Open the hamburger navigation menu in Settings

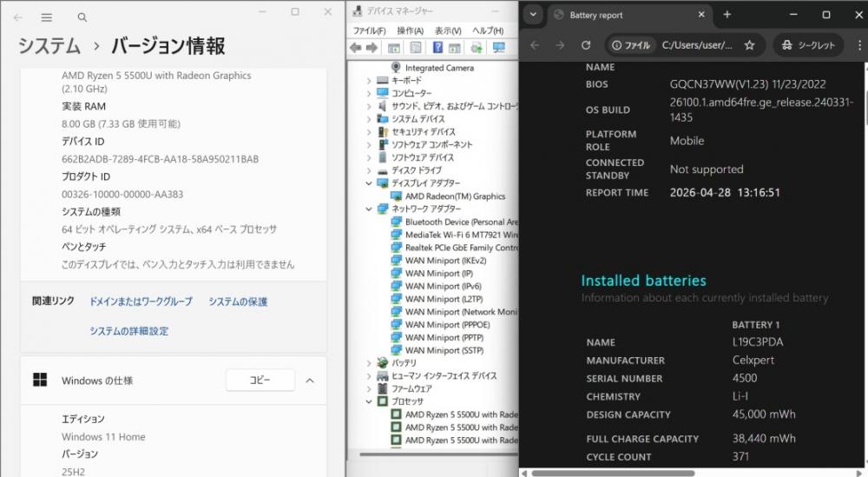tap(47, 17)
